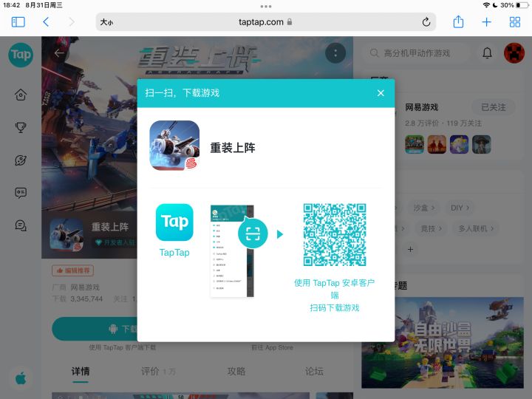Open the feed icon in sidebar
This screenshot has height=399, width=532.
tap(21, 193)
